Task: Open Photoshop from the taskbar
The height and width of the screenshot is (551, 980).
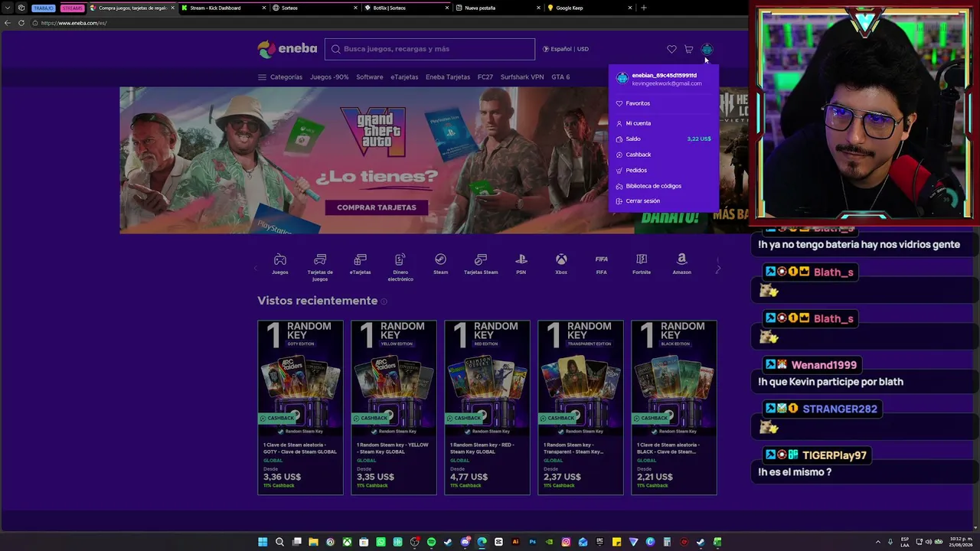Action: pyautogui.click(x=532, y=542)
